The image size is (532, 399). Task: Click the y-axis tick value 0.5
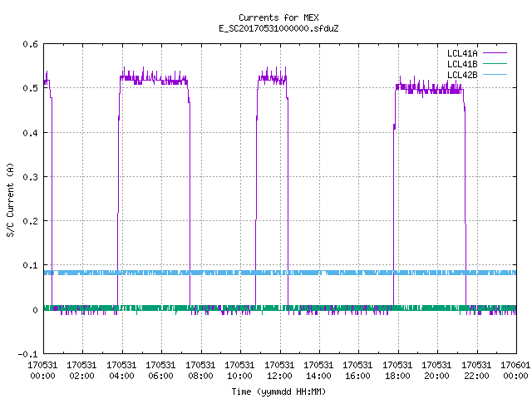point(30,88)
